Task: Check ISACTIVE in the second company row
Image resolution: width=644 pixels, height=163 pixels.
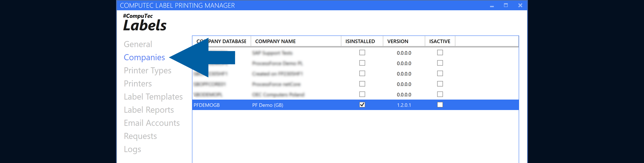Action: pyautogui.click(x=440, y=63)
